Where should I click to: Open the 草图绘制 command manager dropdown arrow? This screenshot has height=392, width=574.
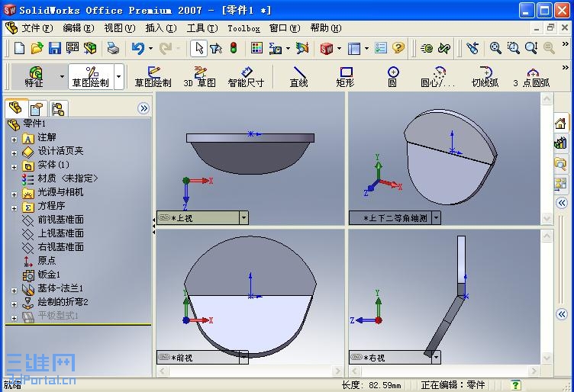click(x=118, y=77)
